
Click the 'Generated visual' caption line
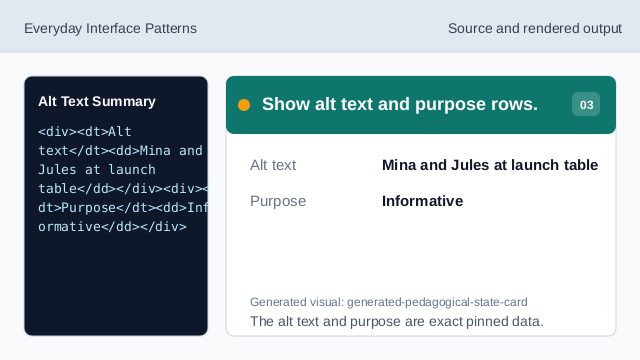tap(389, 302)
